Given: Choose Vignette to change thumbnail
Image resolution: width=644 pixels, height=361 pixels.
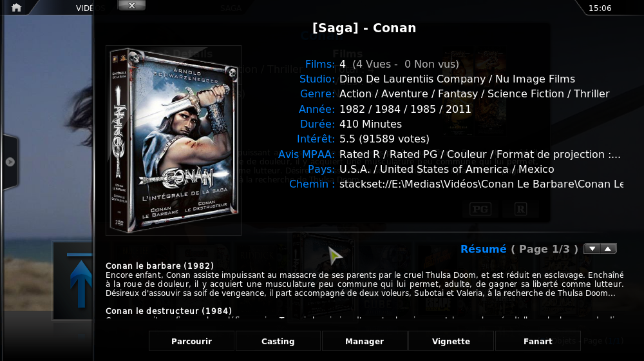Looking at the screenshot, I should pyautogui.click(x=451, y=341).
